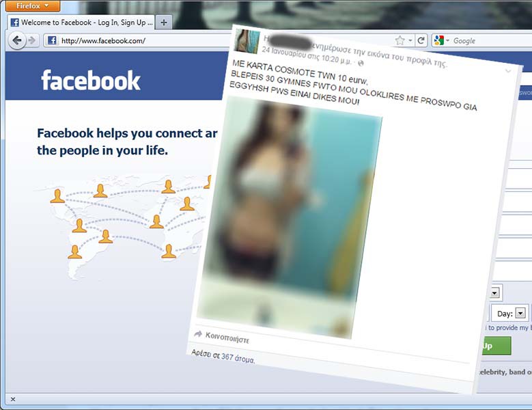Select the Welcome to Facebook tab
Image resolution: width=532 pixels, height=410 pixels.
(81, 23)
